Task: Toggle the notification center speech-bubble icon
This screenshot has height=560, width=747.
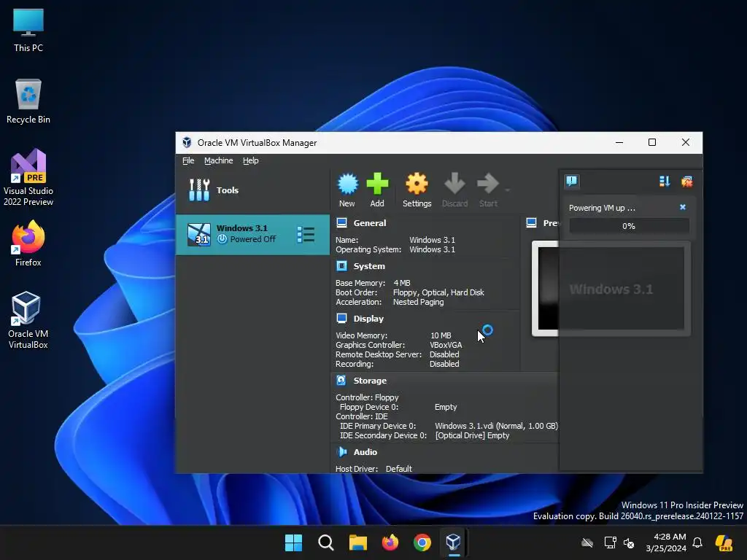Action: click(x=572, y=181)
